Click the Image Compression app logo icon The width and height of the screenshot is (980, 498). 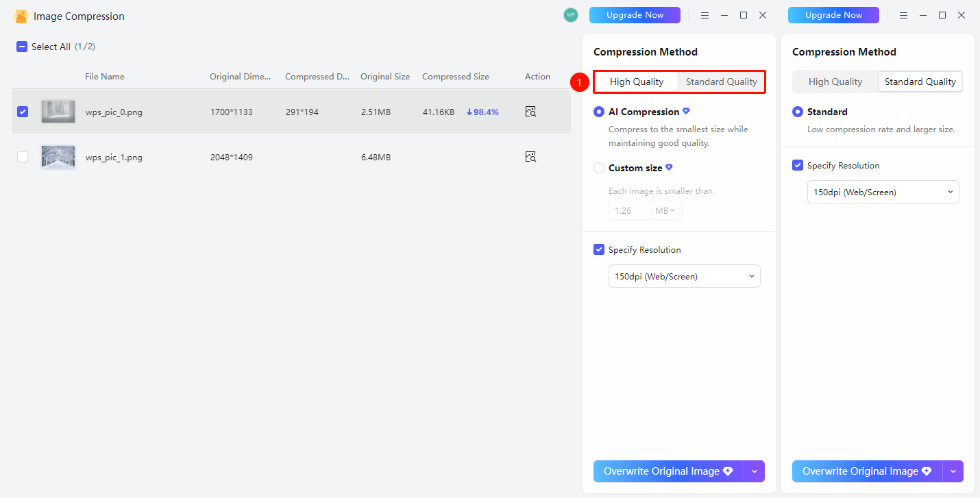point(21,16)
